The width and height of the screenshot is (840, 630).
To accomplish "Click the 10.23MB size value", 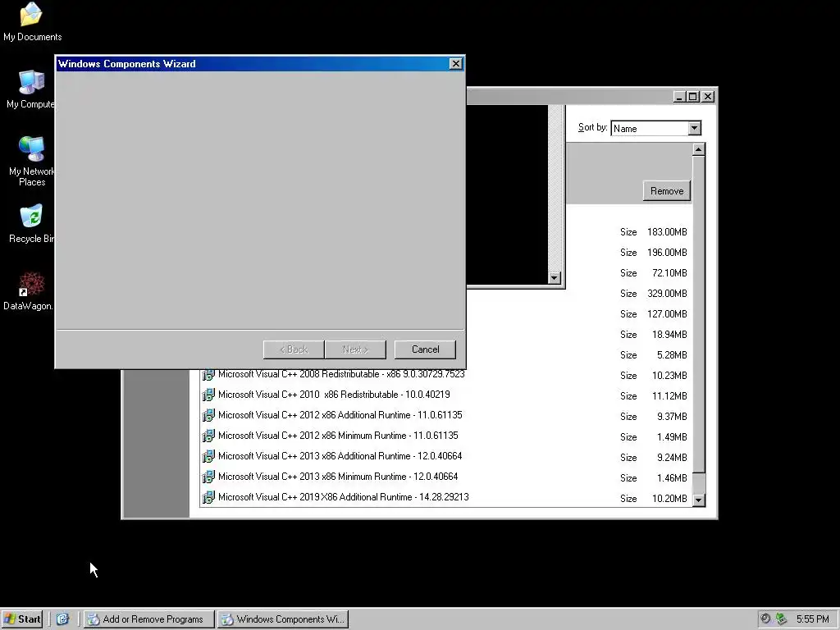I will pyautogui.click(x=669, y=376).
